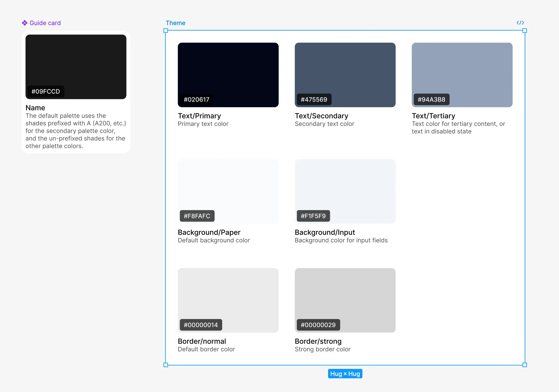The height and width of the screenshot is (392, 559).
Task: Click the bottom-left selection handle of Theme
Action: tap(166, 365)
